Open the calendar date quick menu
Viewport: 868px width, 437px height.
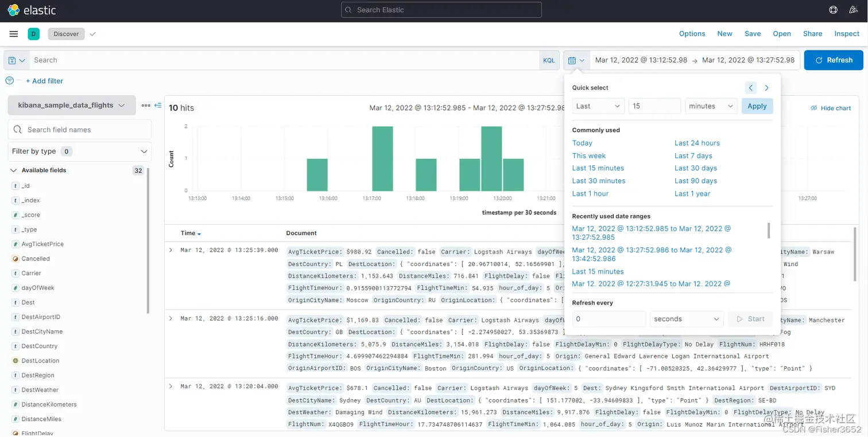click(x=577, y=60)
